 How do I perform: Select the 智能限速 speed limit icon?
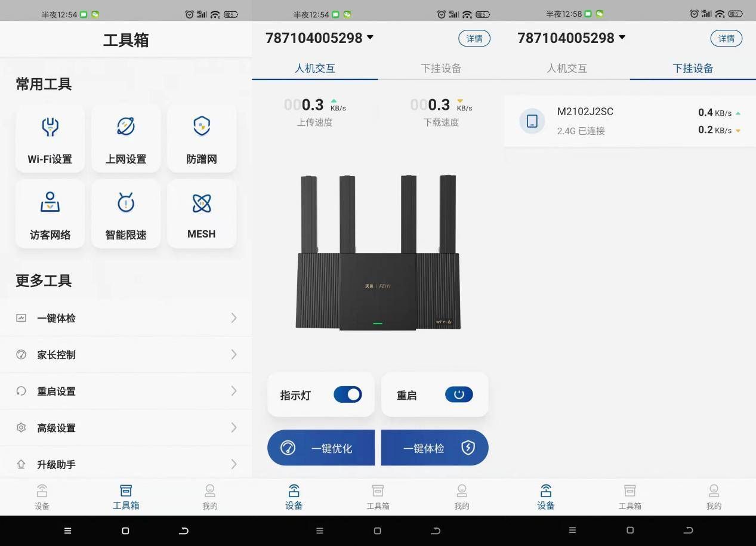click(x=125, y=202)
